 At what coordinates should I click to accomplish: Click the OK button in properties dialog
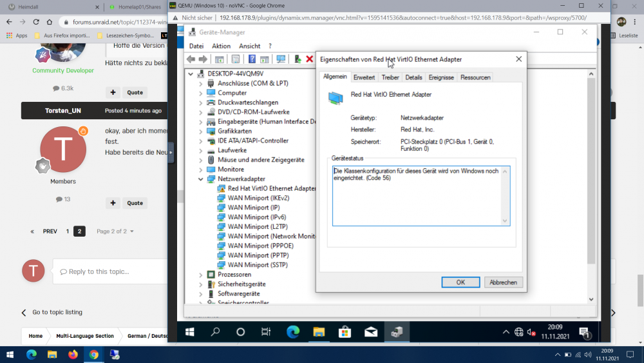(460, 282)
